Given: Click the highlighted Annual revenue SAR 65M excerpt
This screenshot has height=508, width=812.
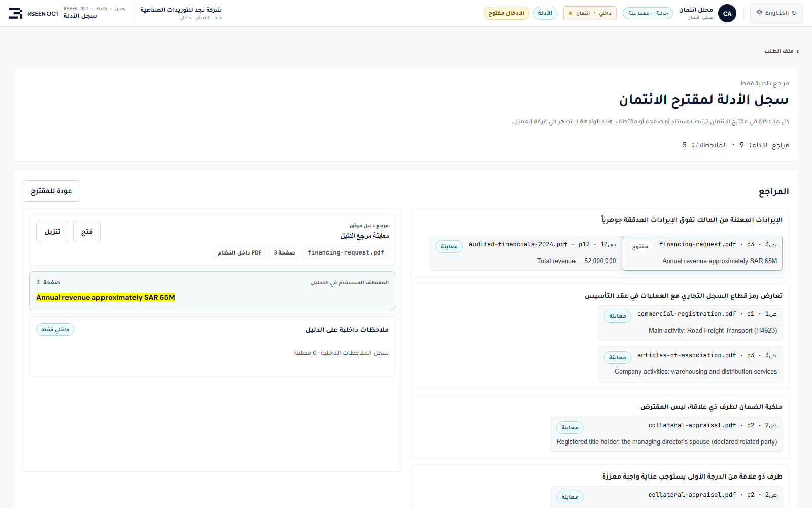Looking at the screenshot, I should click(x=106, y=297).
